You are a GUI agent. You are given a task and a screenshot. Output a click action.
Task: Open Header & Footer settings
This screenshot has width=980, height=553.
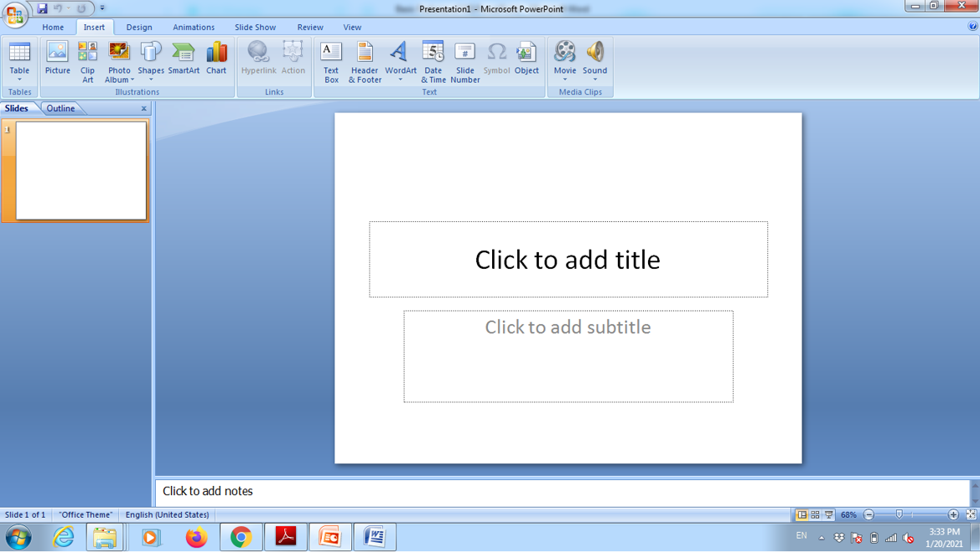click(365, 61)
